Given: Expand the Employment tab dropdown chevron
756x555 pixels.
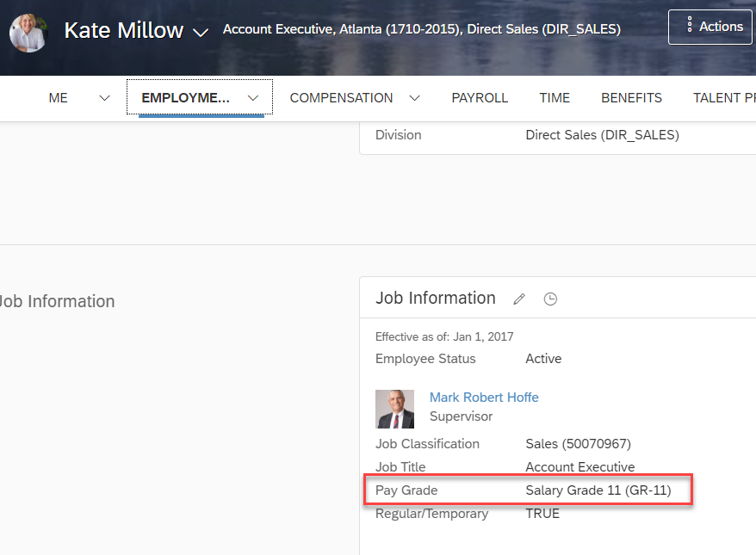Looking at the screenshot, I should point(253,98).
